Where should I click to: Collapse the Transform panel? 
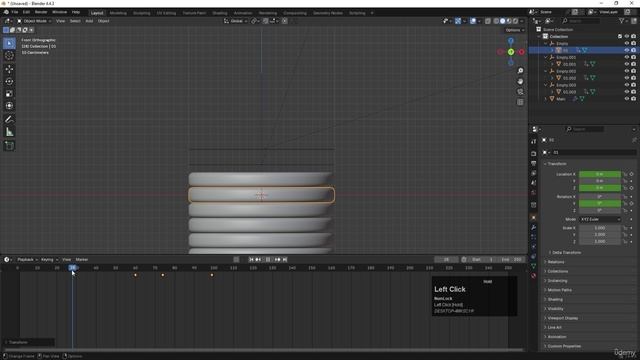click(x=557, y=164)
